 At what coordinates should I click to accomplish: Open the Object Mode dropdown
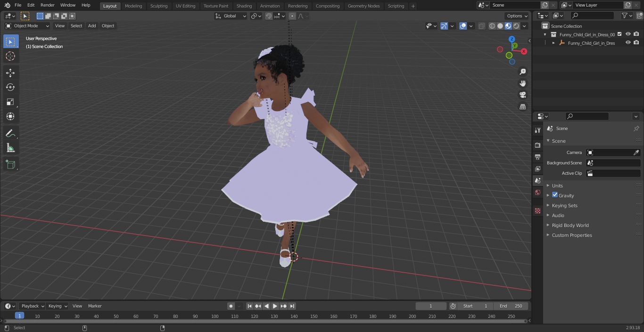pos(27,26)
